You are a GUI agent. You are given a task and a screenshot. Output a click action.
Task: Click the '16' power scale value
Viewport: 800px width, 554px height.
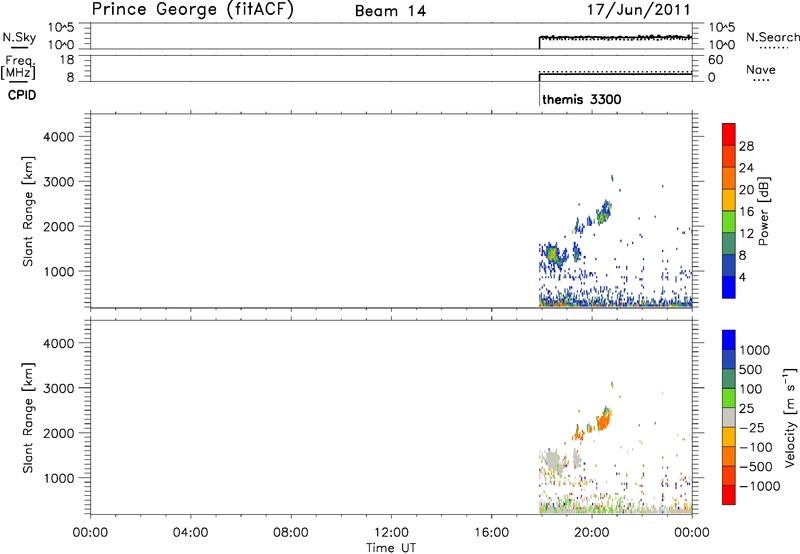746,212
